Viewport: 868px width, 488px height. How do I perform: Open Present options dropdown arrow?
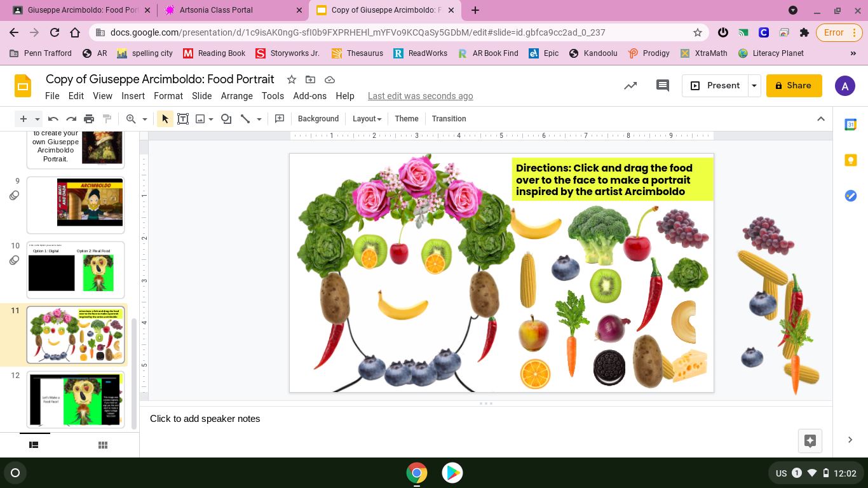[754, 86]
